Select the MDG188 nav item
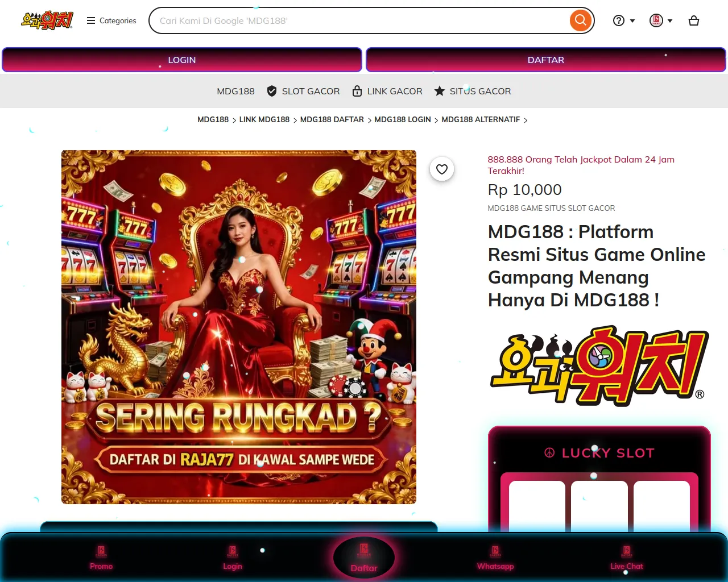The image size is (728, 582). (x=235, y=91)
